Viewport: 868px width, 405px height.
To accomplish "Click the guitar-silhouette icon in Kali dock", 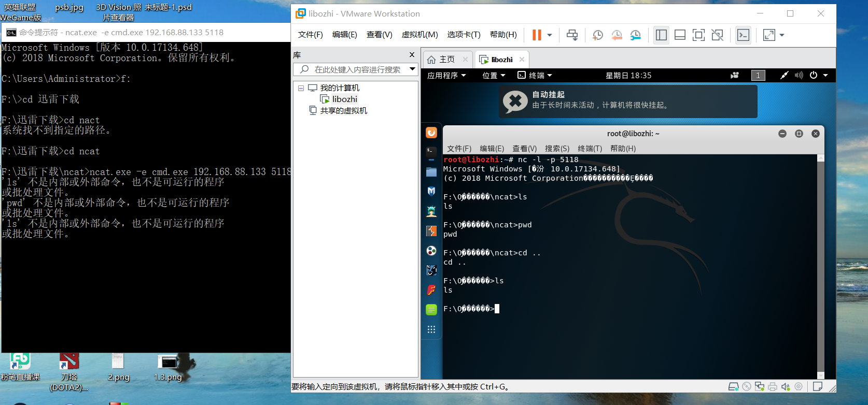I will tap(431, 270).
